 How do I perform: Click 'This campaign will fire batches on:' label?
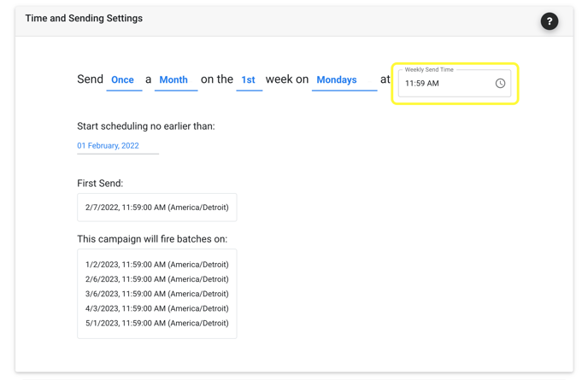[152, 239]
